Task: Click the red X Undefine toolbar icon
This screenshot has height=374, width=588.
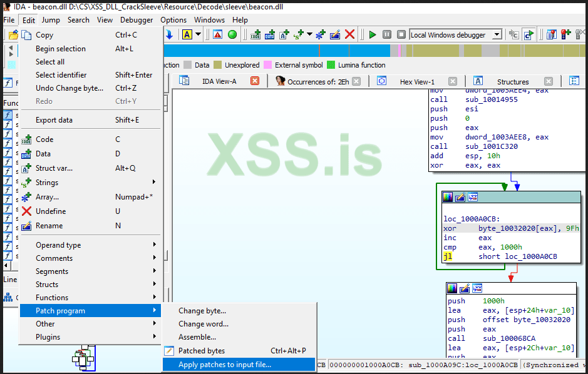Action: click(x=350, y=35)
